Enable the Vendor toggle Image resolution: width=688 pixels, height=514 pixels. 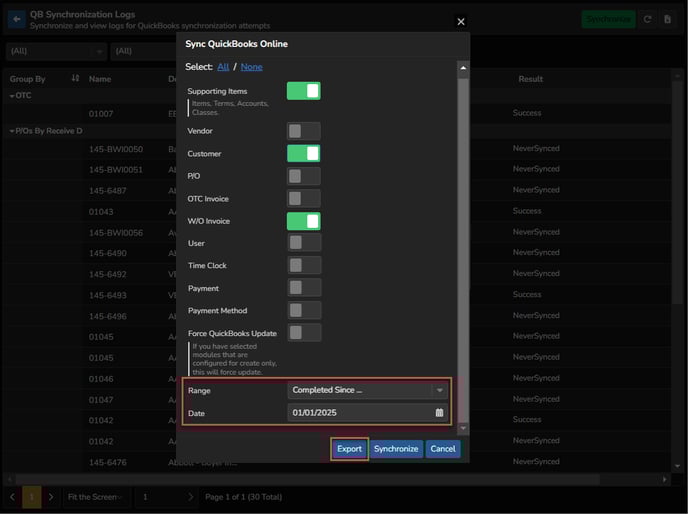click(304, 131)
